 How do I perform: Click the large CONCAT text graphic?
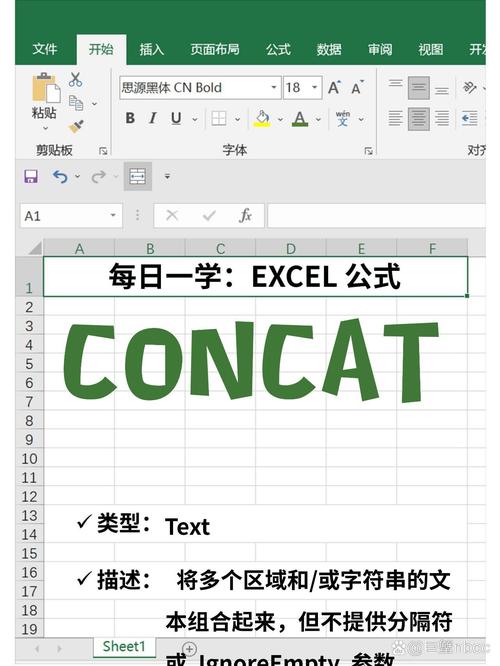pos(251,361)
